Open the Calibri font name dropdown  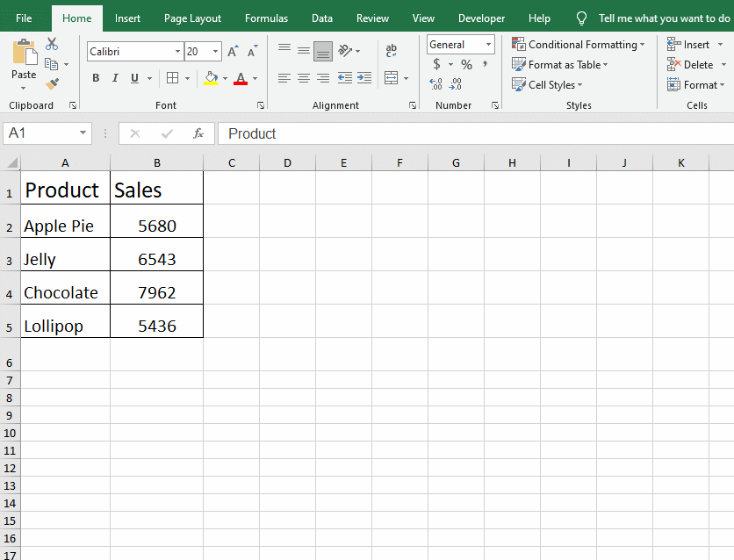[178, 52]
